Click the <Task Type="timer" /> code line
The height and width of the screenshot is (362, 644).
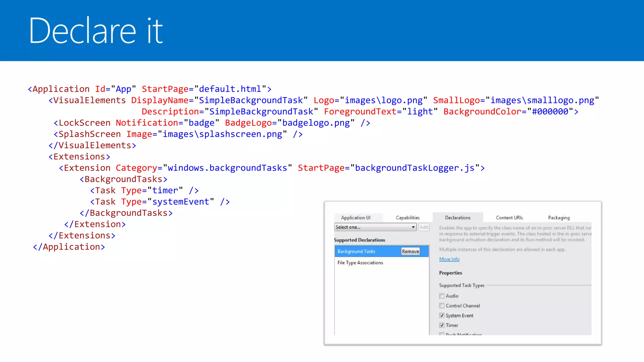point(144,190)
